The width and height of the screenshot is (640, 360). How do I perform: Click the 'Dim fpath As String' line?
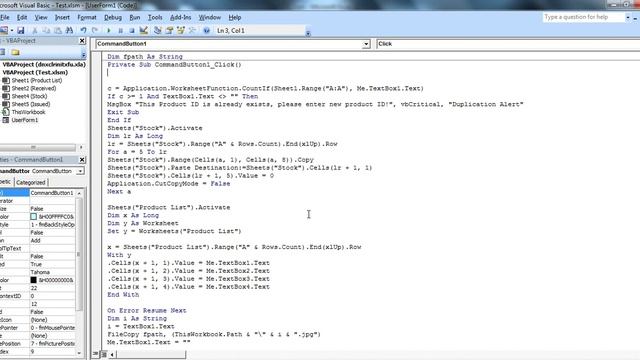coord(145,57)
